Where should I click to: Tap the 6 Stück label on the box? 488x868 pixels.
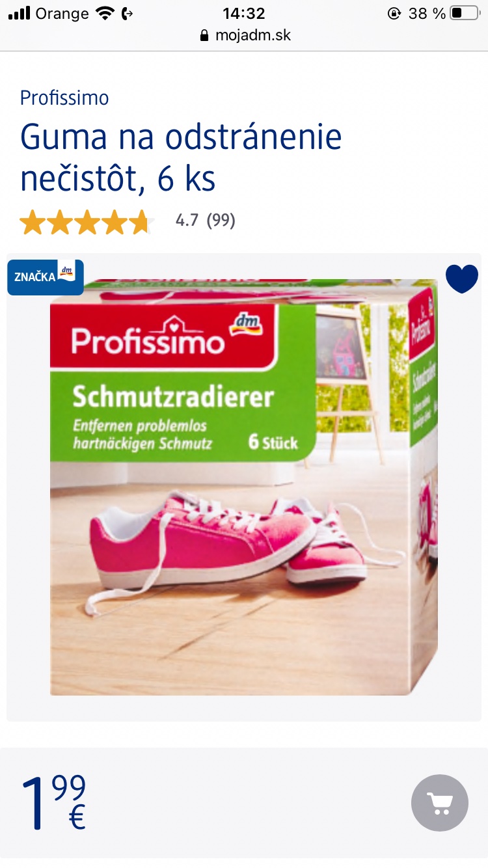point(273,442)
